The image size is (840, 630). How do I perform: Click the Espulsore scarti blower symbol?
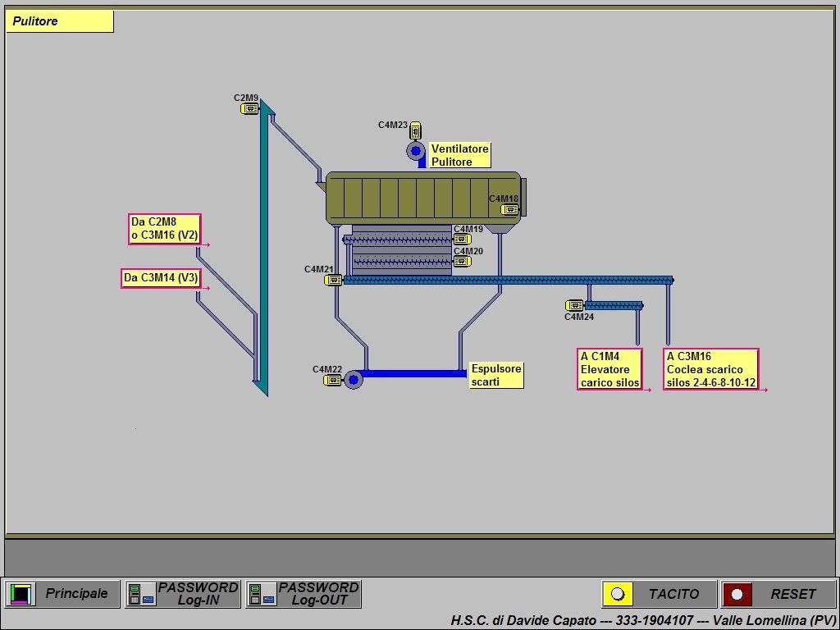354,379
